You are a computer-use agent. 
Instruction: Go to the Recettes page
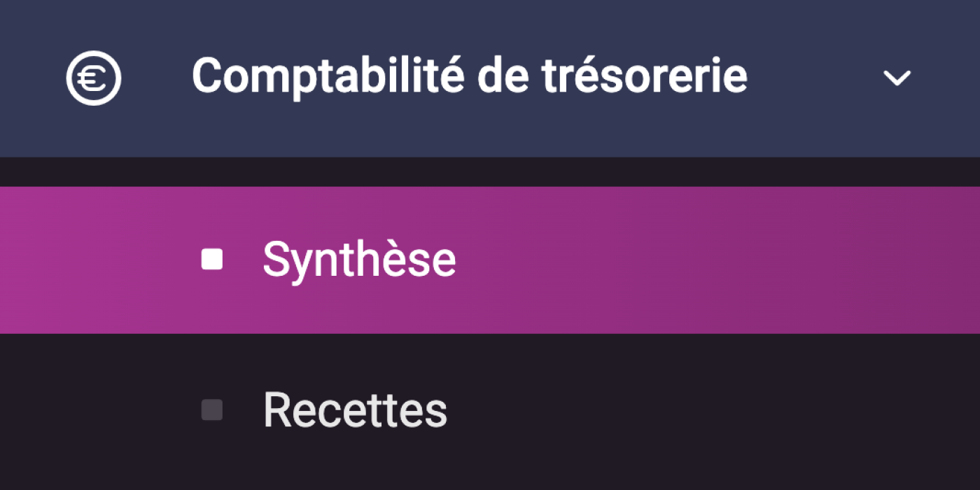(490, 409)
